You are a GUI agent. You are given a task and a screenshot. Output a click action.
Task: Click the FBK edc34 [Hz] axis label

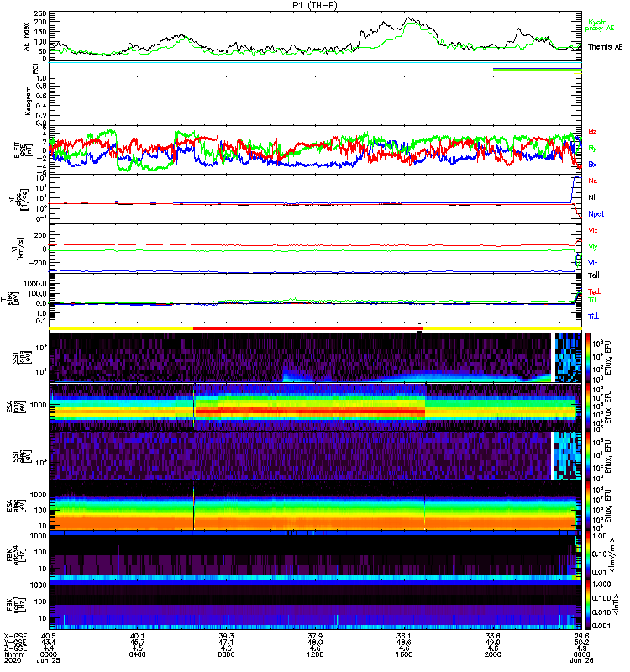point(15,555)
